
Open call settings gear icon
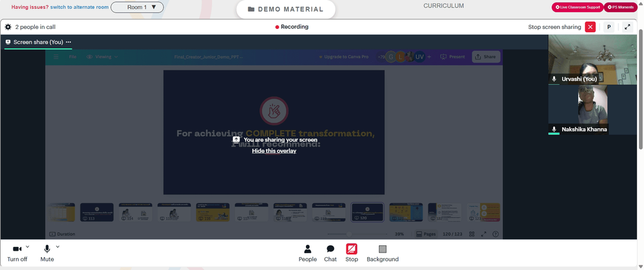click(8, 27)
